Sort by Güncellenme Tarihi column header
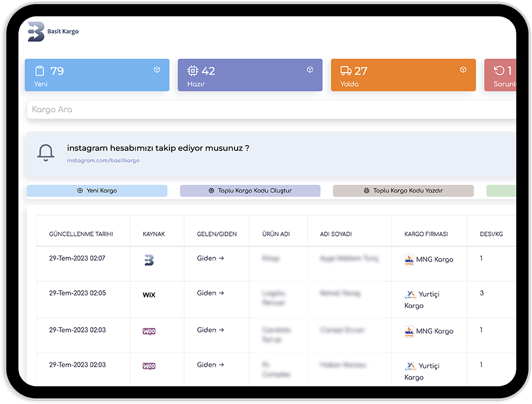The width and height of the screenshot is (532, 404). [x=81, y=234]
